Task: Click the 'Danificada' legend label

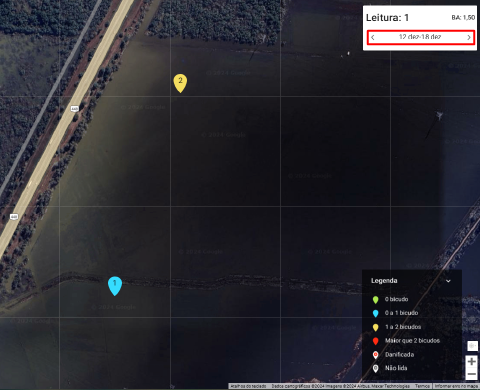Action: [x=399, y=355]
